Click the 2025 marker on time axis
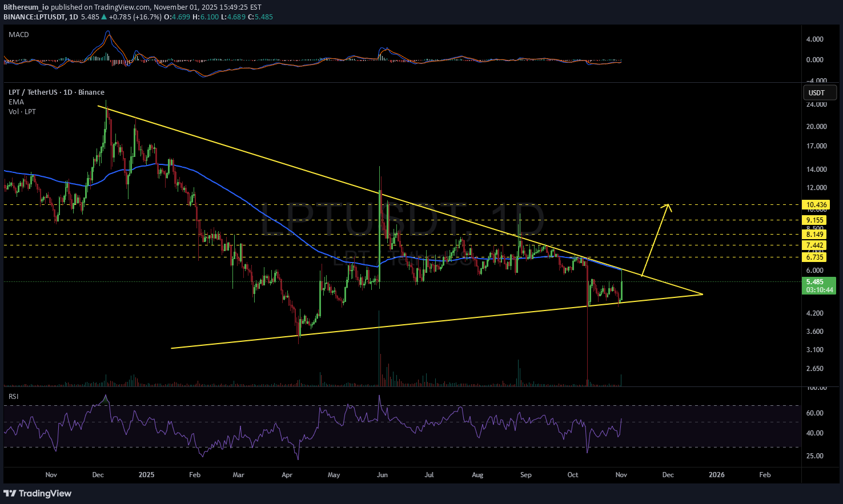This screenshot has height=504, width=843. tap(146, 475)
